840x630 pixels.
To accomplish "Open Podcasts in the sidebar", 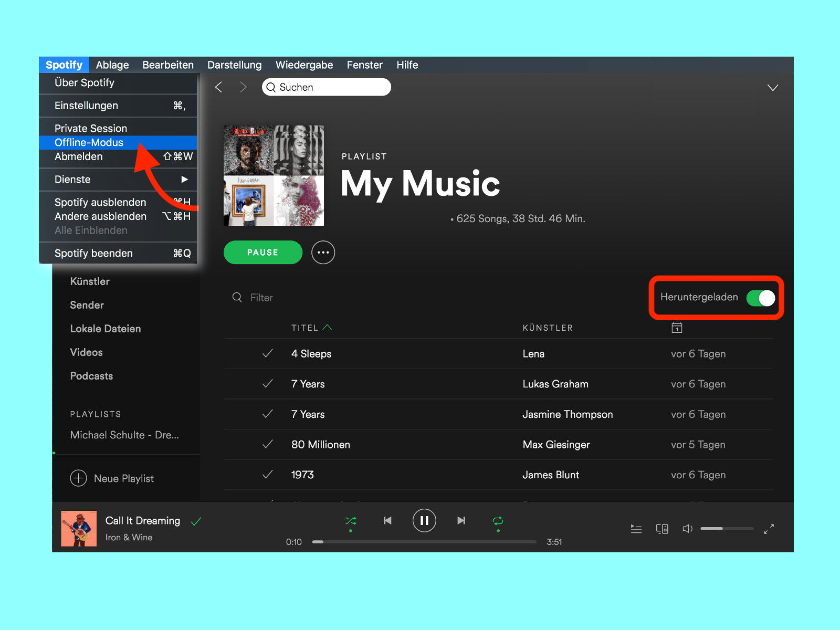I will 92,376.
